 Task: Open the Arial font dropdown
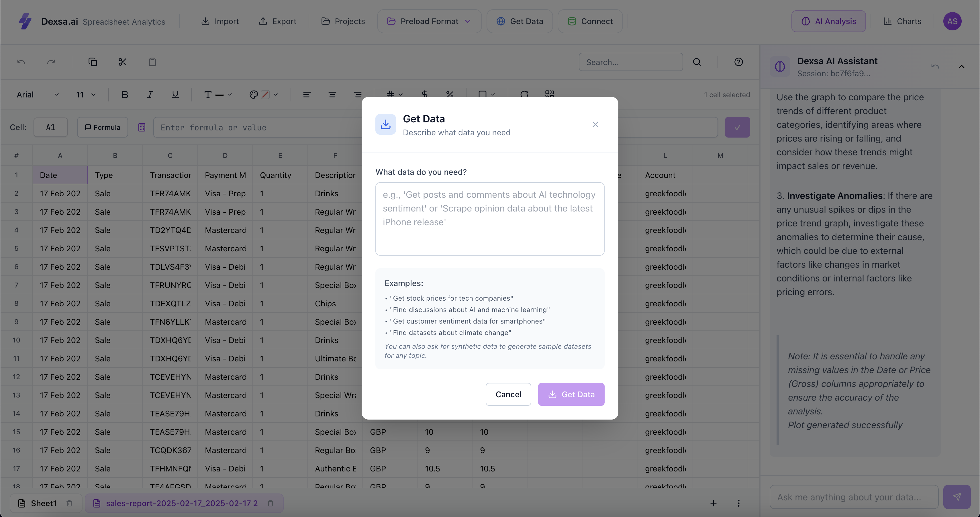pos(38,95)
